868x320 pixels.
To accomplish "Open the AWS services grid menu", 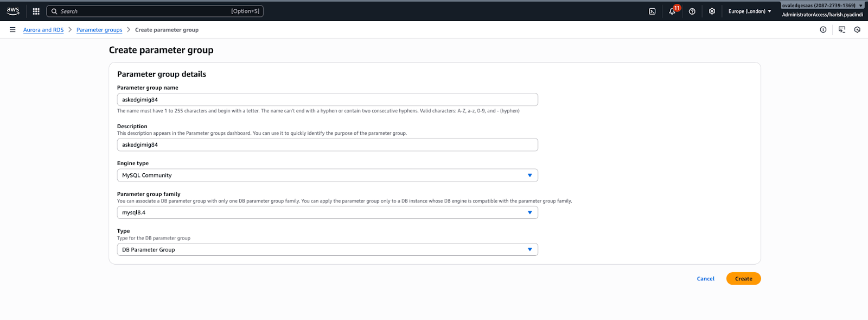I will click(x=36, y=11).
